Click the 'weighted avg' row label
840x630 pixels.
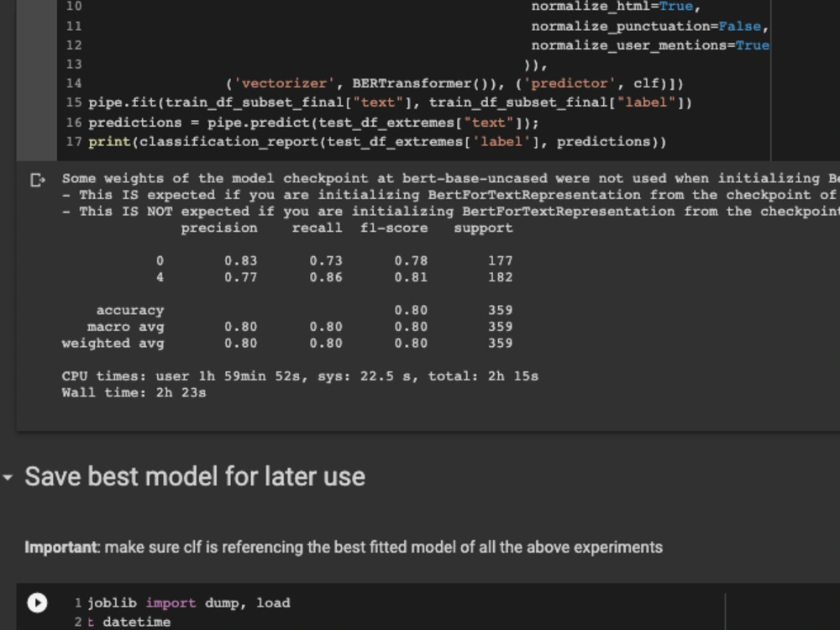click(x=113, y=344)
